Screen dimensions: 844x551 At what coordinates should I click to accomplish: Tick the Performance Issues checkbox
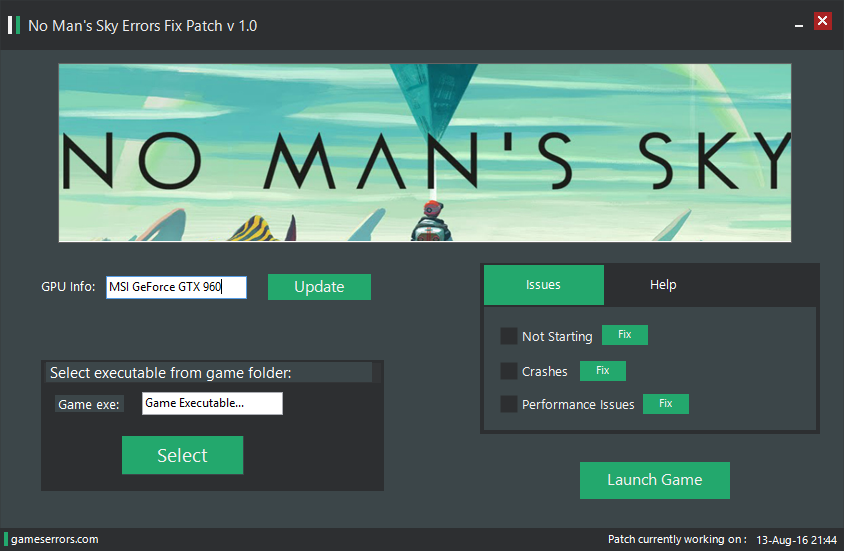coord(509,404)
